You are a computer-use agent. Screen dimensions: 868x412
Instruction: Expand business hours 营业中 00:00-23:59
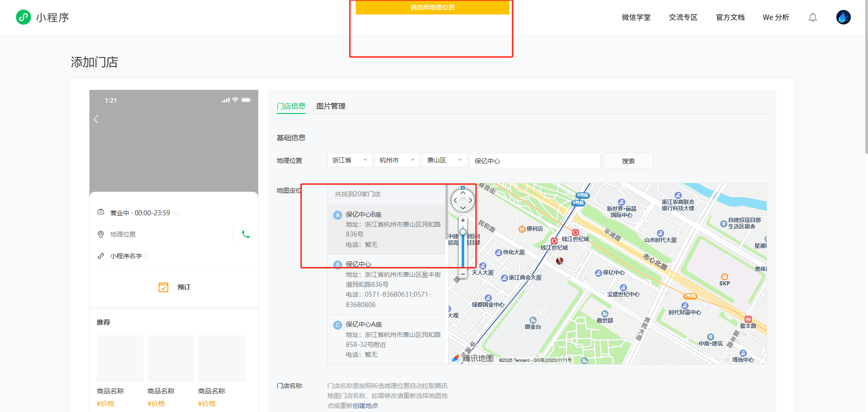[176, 213]
